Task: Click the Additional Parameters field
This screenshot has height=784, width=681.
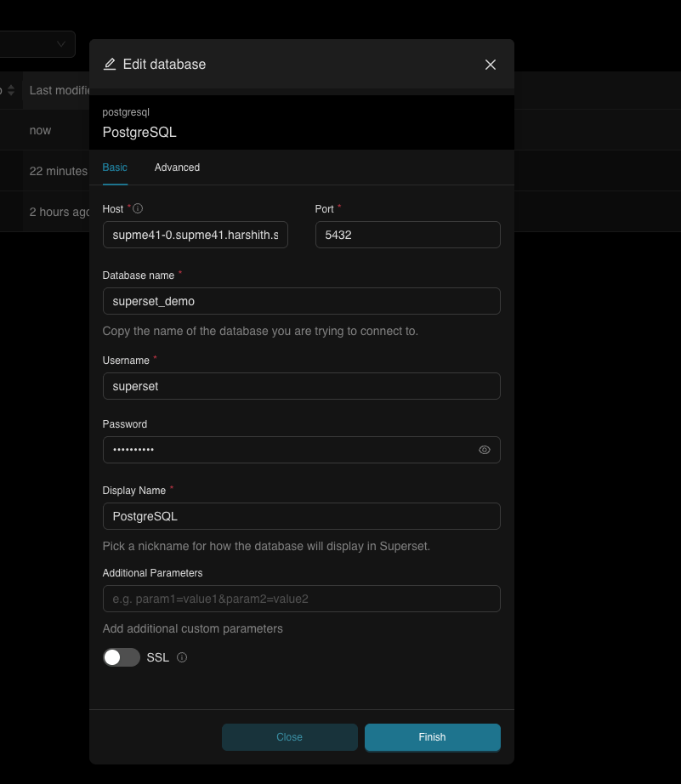Action: 302,599
